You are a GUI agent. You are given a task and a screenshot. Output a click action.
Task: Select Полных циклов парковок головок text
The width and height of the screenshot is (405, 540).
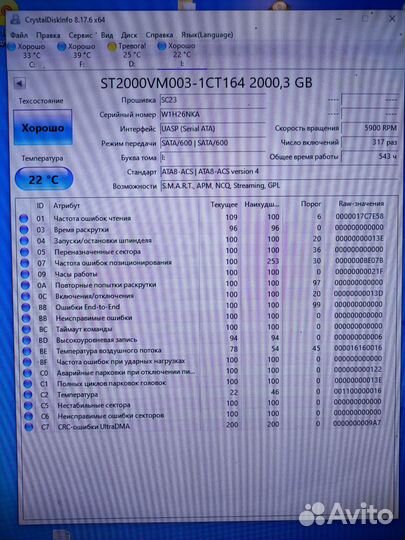point(112,383)
